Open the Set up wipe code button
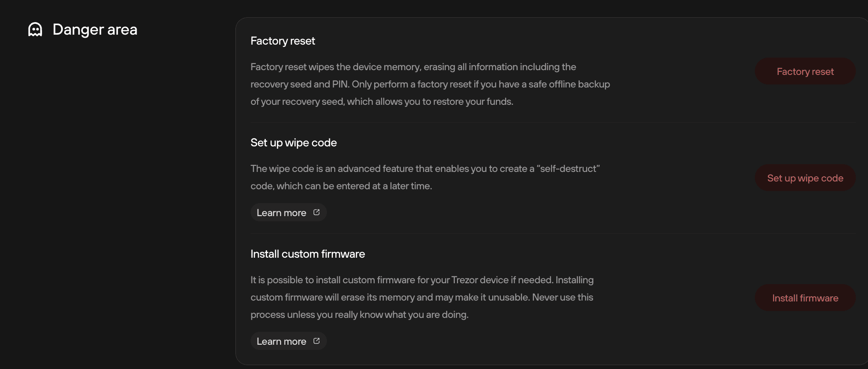 tap(805, 178)
